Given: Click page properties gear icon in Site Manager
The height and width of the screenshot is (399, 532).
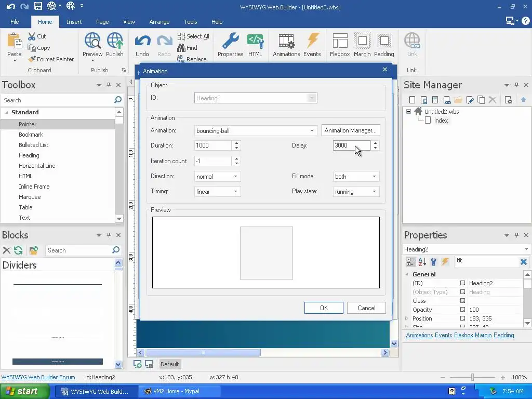Looking at the screenshot, I should pyautogui.click(x=508, y=100).
